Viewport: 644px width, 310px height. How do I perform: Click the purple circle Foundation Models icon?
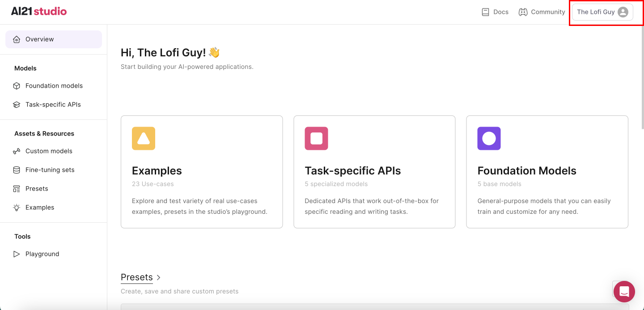489,138
